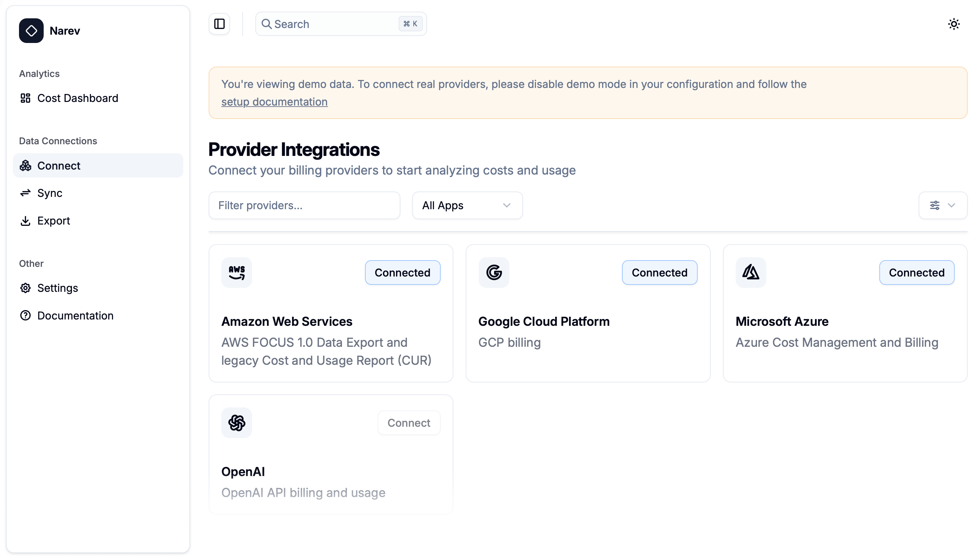Click Connect button on the OpenAI card
980x559 pixels.
(x=409, y=423)
